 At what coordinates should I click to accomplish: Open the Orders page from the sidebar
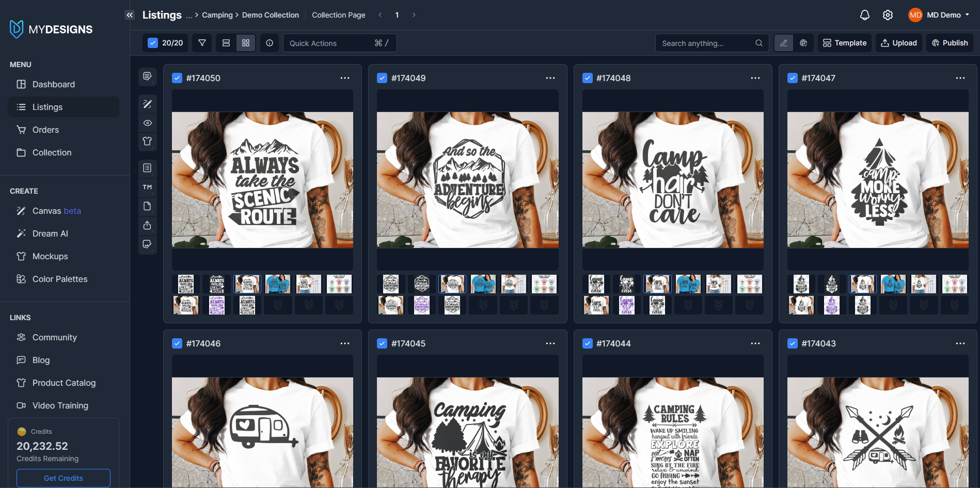click(45, 130)
